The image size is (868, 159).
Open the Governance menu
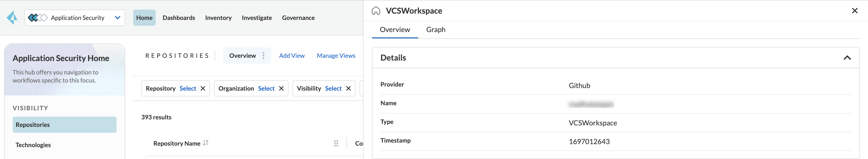click(298, 17)
